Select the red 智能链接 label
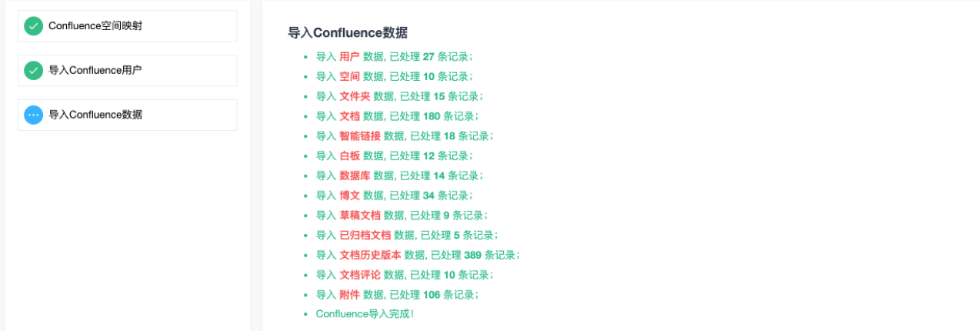The image size is (980, 331). coord(359,136)
